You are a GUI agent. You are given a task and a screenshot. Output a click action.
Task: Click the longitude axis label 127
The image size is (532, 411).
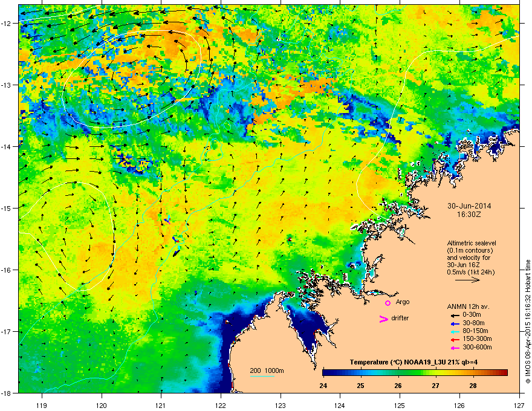pos(519,405)
